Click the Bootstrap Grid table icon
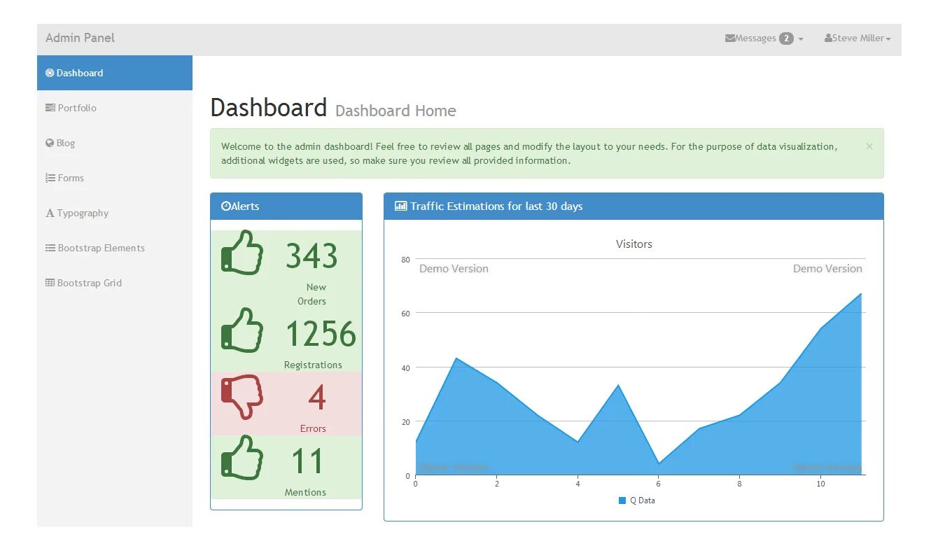Screen dimensions: 952x560 click(50, 283)
